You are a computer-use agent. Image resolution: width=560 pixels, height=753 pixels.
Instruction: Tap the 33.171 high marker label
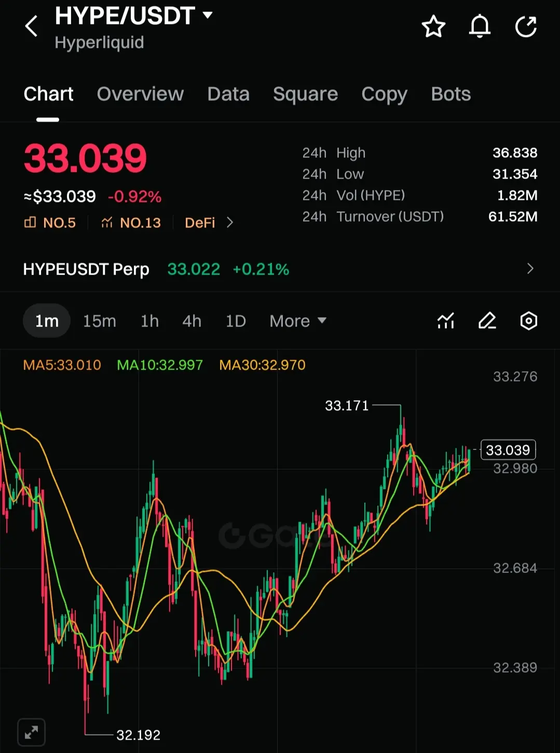347,405
